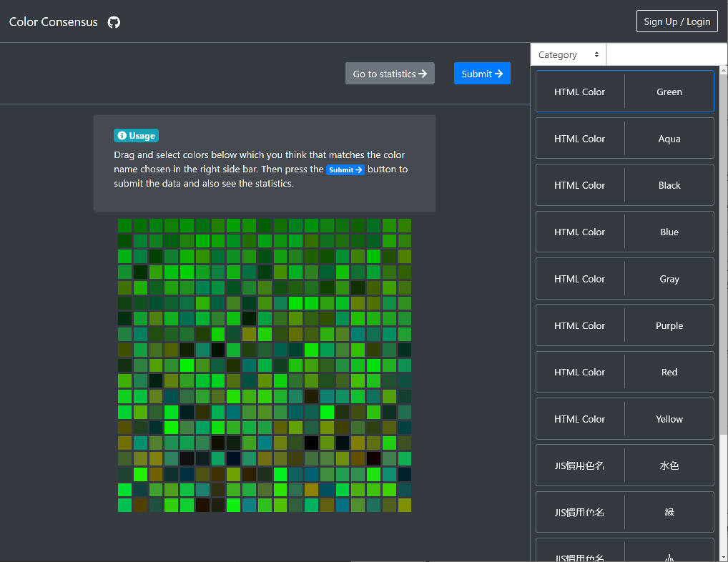Image resolution: width=728 pixels, height=562 pixels.
Task: Select the HTML Color Green entry
Action: click(x=624, y=92)
